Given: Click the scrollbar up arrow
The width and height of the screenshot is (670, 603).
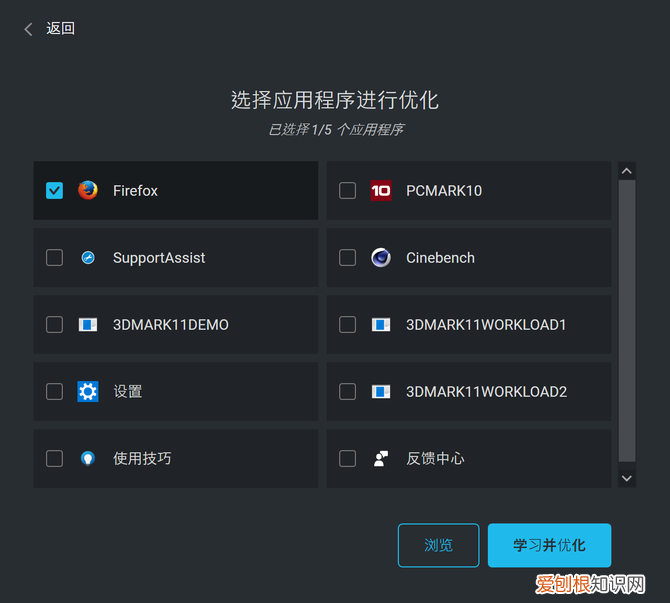Looking at the screenshot, I should [x=627, y=171].
